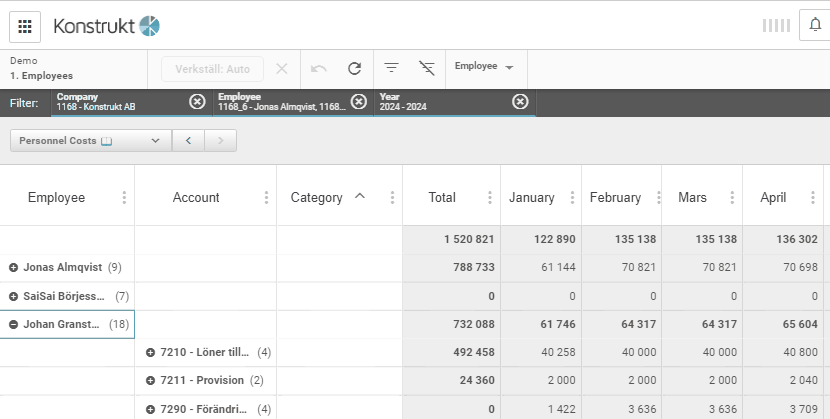Expand the 7211 - Provision row
Viewport: 830px width, 419px height.
pos(151,381)
